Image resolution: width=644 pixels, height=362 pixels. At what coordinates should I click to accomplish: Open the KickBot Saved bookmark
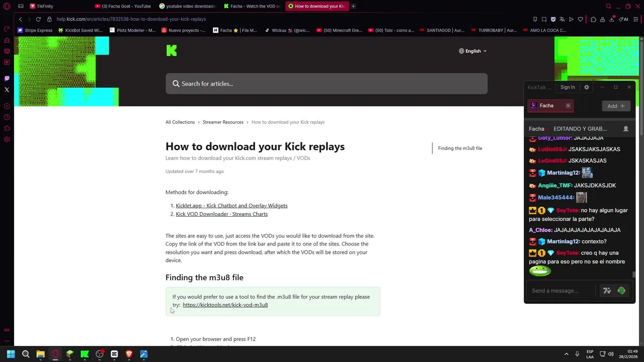tap(80, 30)
